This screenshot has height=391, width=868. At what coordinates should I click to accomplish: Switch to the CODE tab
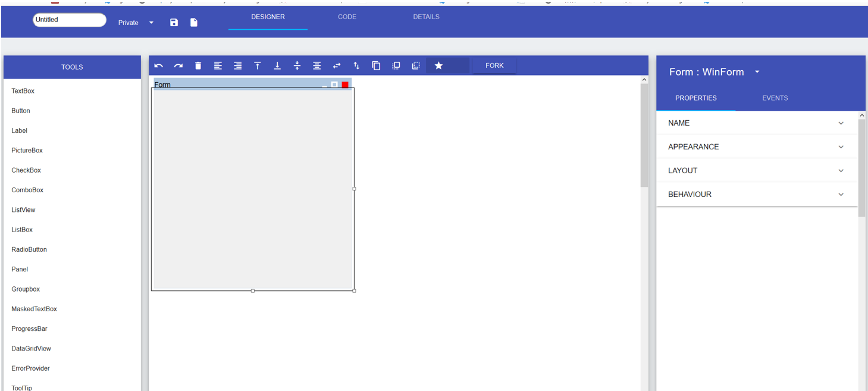click(x=347, y=17)
